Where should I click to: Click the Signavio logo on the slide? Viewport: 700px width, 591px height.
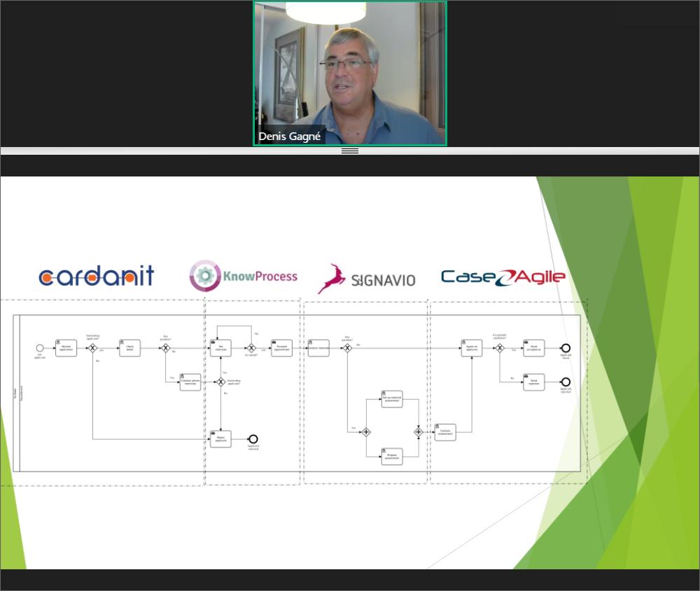(367, 279)
